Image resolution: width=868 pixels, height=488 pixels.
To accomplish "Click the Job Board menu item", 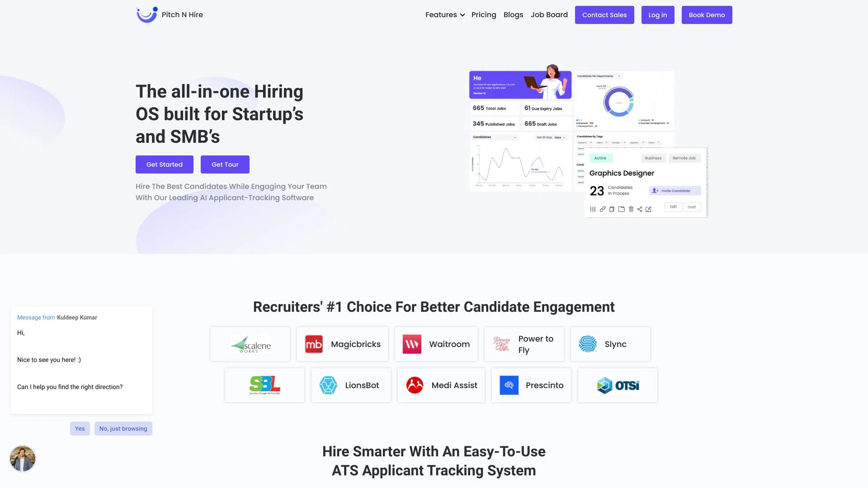I will pyautogui.click(x=550, y=14).
